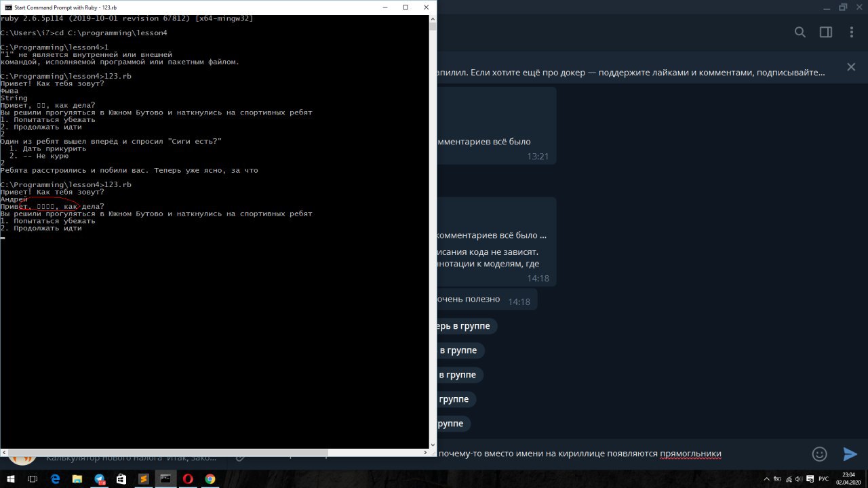
Task: Click the Telegram window restore button
Action: [843, 7]
